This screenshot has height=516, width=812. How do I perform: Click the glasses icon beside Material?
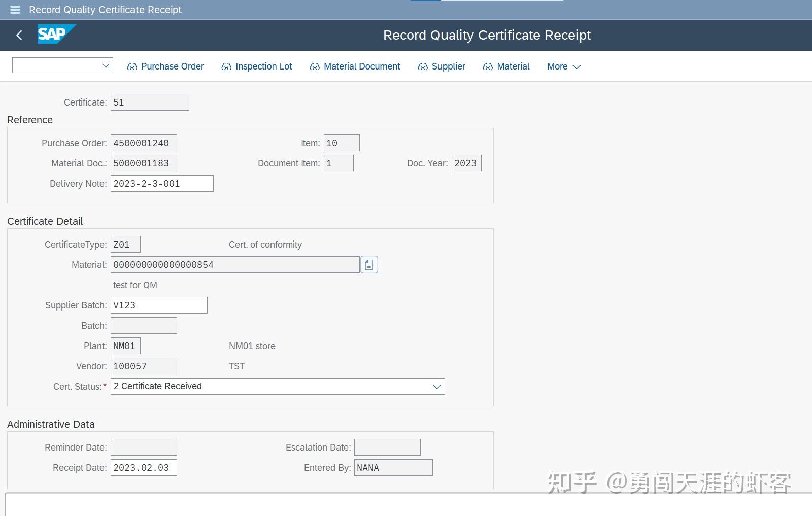pyautogui.click(x=488, y=66)
